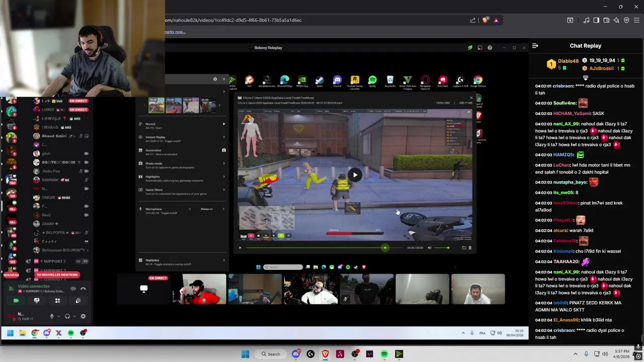Screen dimensions: 644x362
Task: Open chat user HICHAM_YaGami's name
Action: (x=572, y=114)
